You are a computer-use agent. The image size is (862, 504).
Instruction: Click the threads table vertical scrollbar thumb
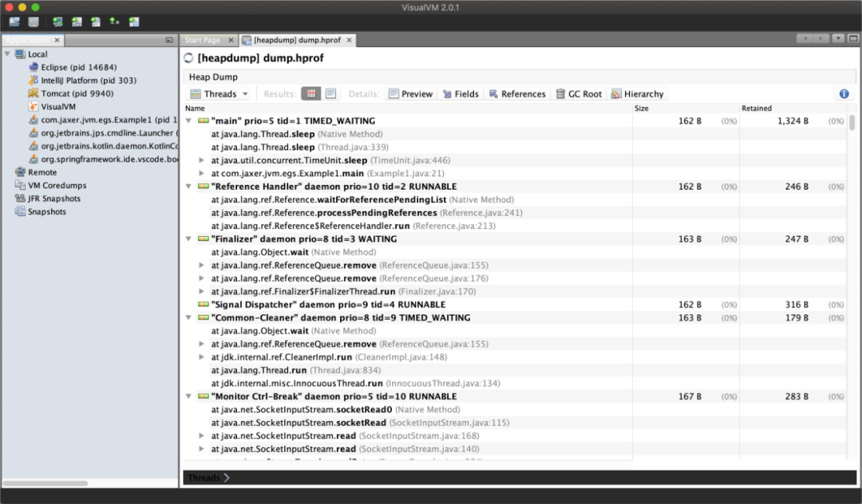[x=852, y=123]
